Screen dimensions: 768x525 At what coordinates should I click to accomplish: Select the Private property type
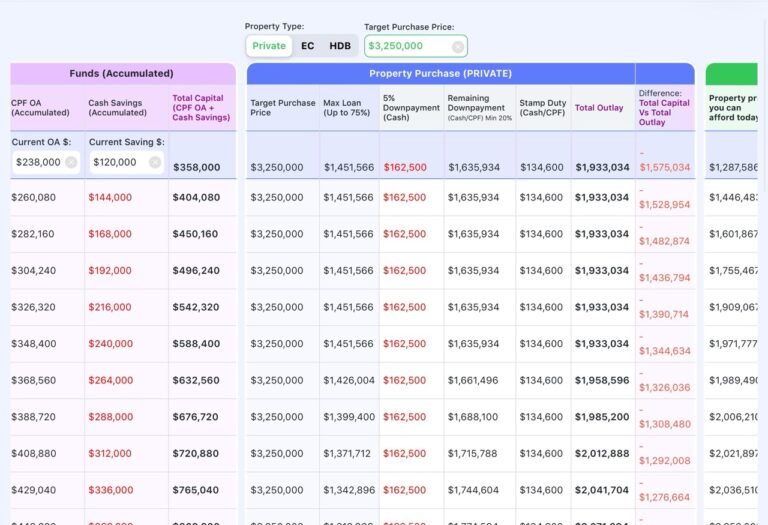[x=269, y=46]
